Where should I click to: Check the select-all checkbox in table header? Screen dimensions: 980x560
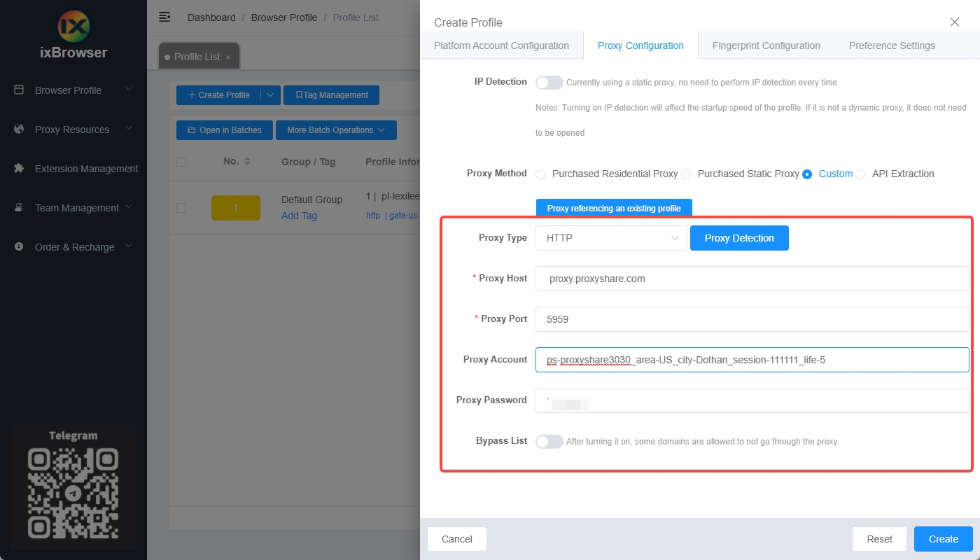pos(181,162)
